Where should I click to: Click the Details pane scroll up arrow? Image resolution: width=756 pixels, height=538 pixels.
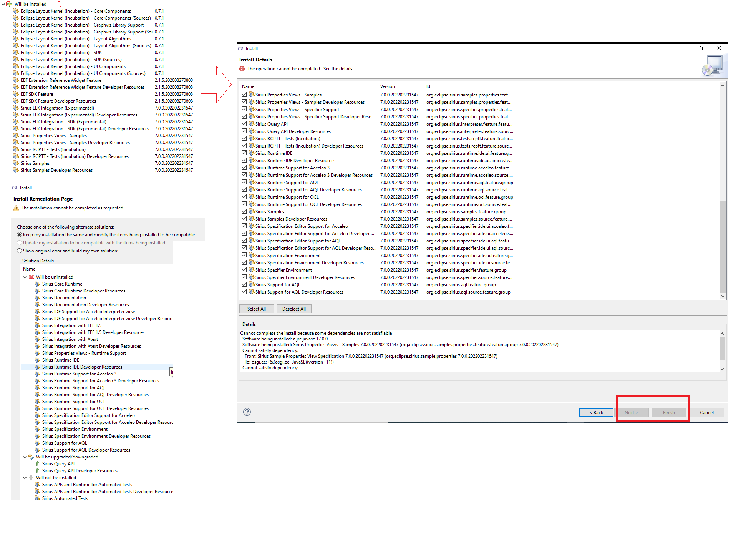point(722,334)
